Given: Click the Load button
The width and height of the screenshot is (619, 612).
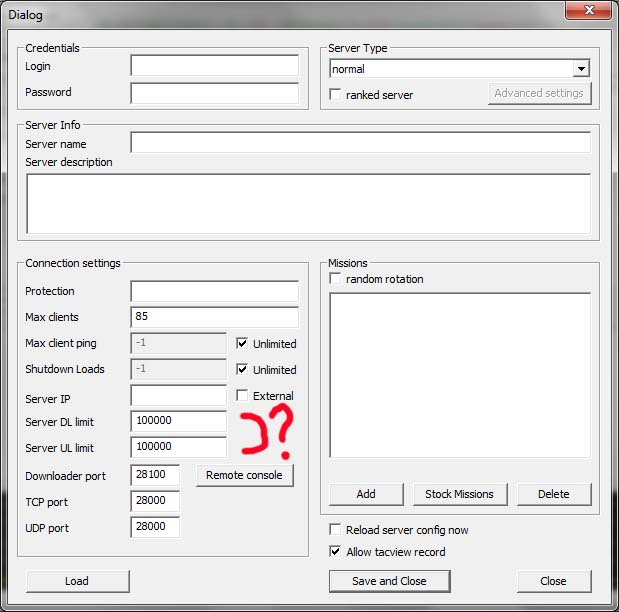Looking at the screenshot, I should tap(78, 581).
